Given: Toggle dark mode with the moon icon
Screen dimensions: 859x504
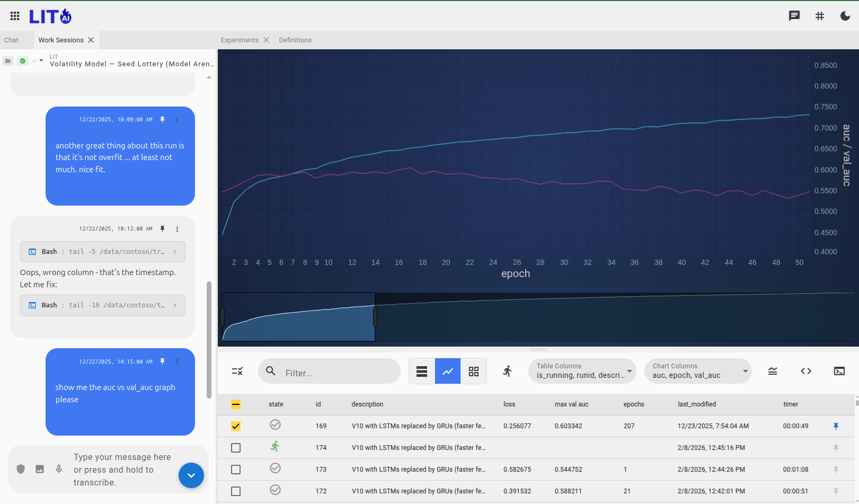Looking at the screenshot, I should pyautogui.click(x=845, y=16).
